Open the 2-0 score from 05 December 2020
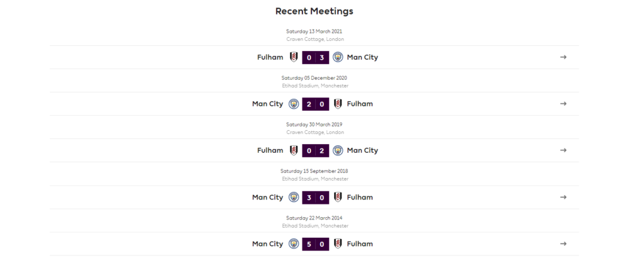The width and height of the screenshot is (644, 263). tap(316, 104)
